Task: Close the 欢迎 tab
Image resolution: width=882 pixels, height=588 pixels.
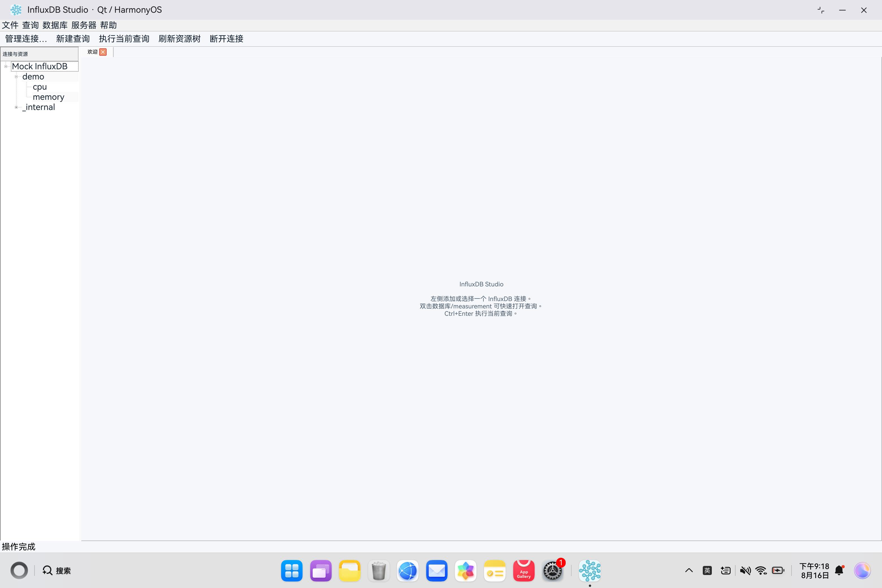Action: click(103, 52)
